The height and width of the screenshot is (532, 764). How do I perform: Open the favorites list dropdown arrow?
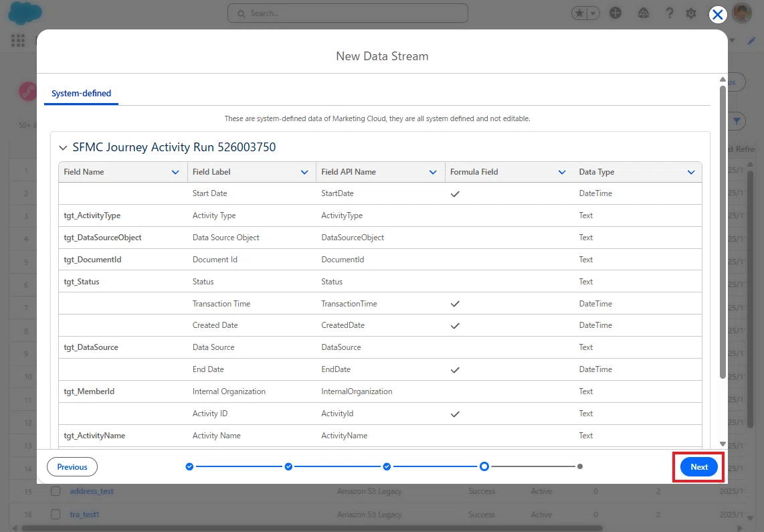pos(593,13)
